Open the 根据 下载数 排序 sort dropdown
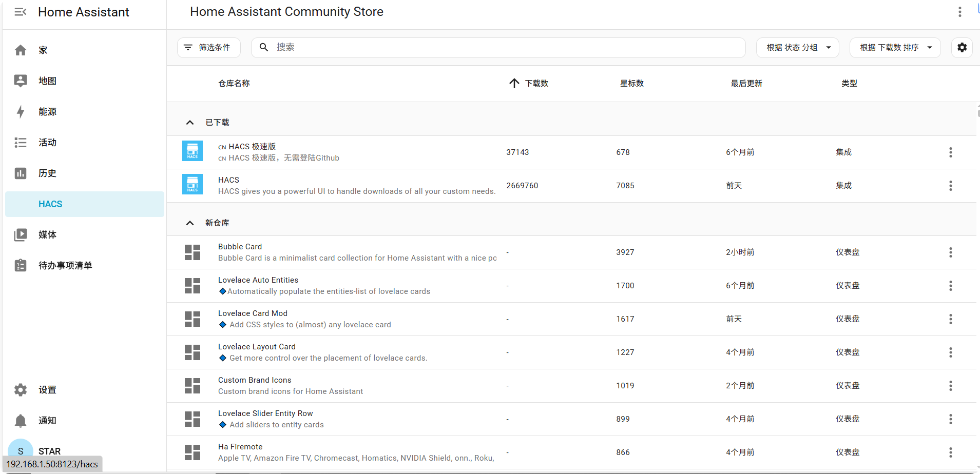The height and width of the screenshot is (474, 980). [895, 48]
